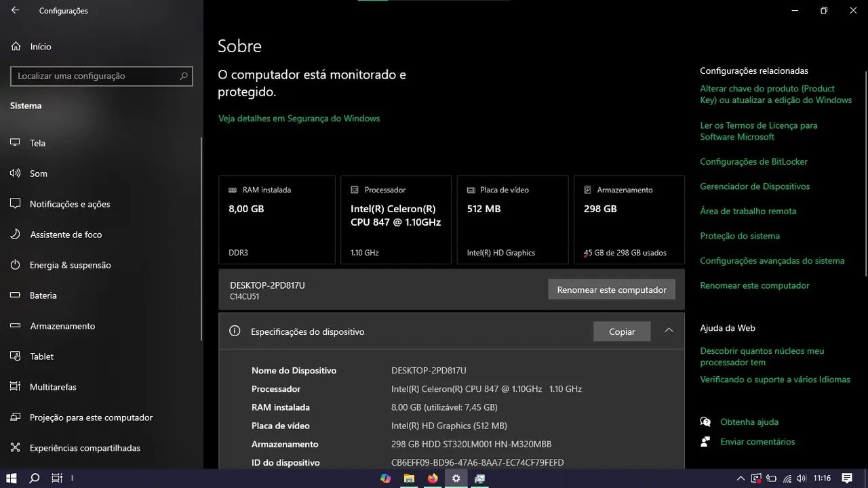The image size is (868, 488).
Task: Click the Obtenha ajuda link text
Action: click(x=749, y=422)
